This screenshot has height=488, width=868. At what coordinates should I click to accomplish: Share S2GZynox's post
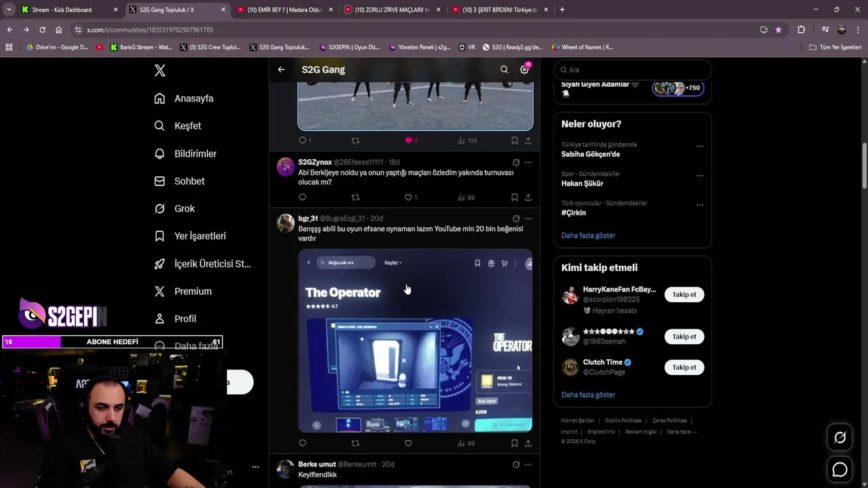point(528,197)
